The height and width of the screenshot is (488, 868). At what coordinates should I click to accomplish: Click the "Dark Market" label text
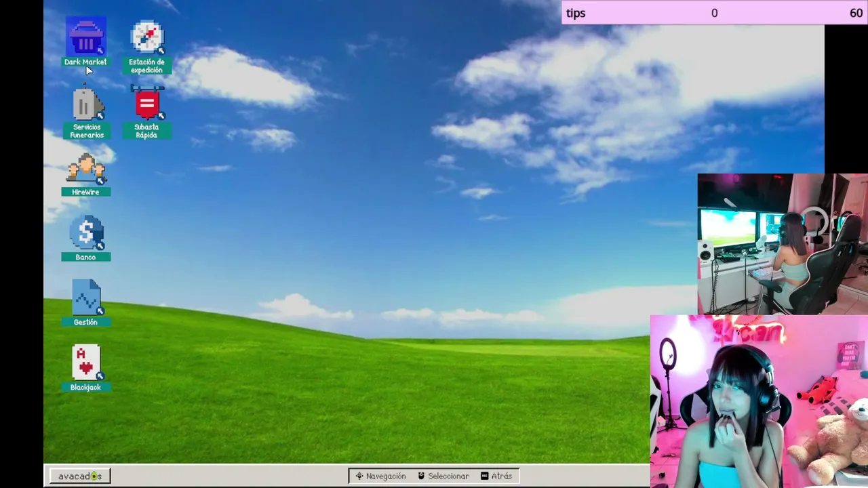coord(85,62)
